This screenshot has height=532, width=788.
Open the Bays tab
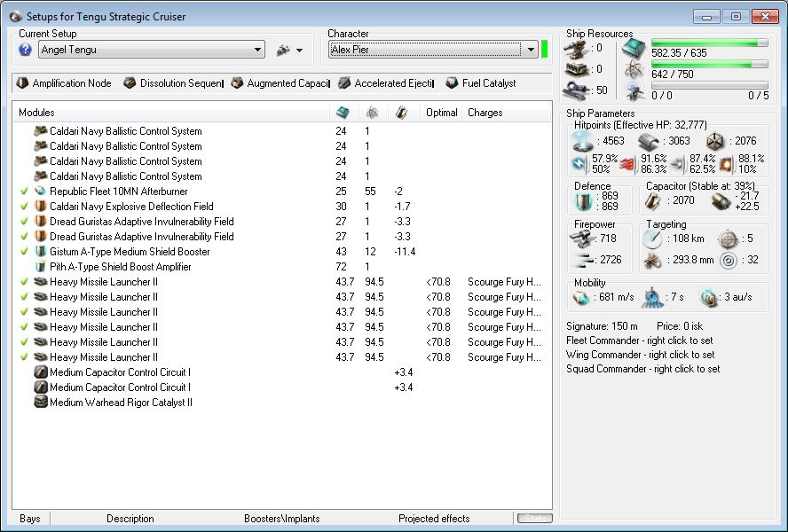click(29, 519)
